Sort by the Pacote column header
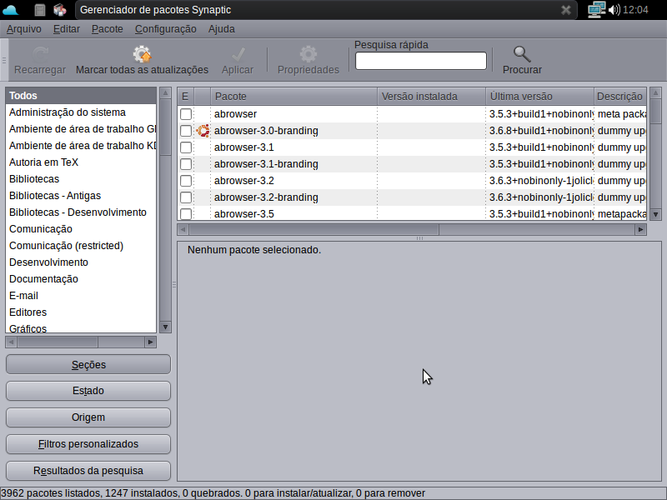Screen dimensions: 667x500 tap(294, 96)
